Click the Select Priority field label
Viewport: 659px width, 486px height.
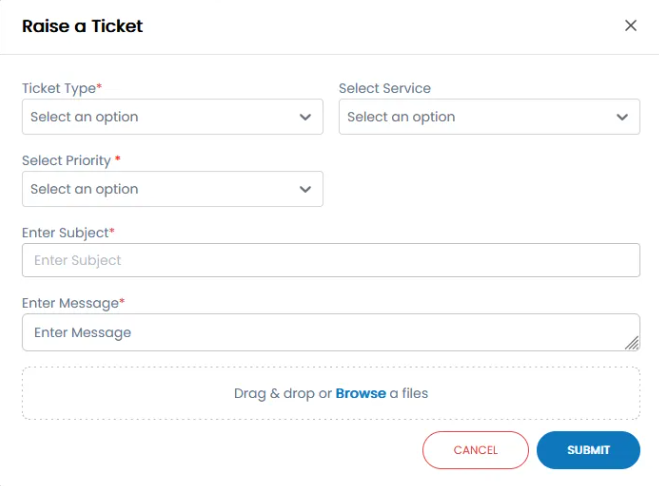pos(66,160)
